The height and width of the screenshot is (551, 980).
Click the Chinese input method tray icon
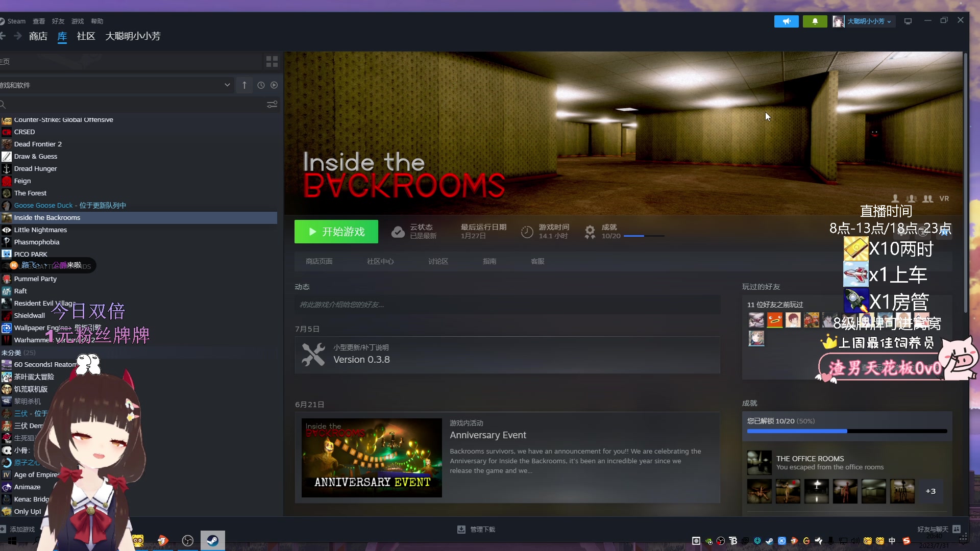pyautogui.click(x=892, y=541)
